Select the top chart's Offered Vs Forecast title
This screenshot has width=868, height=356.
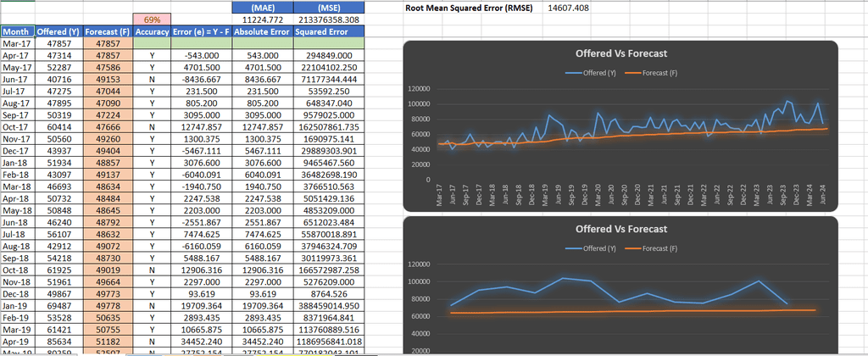coord(621,53)
